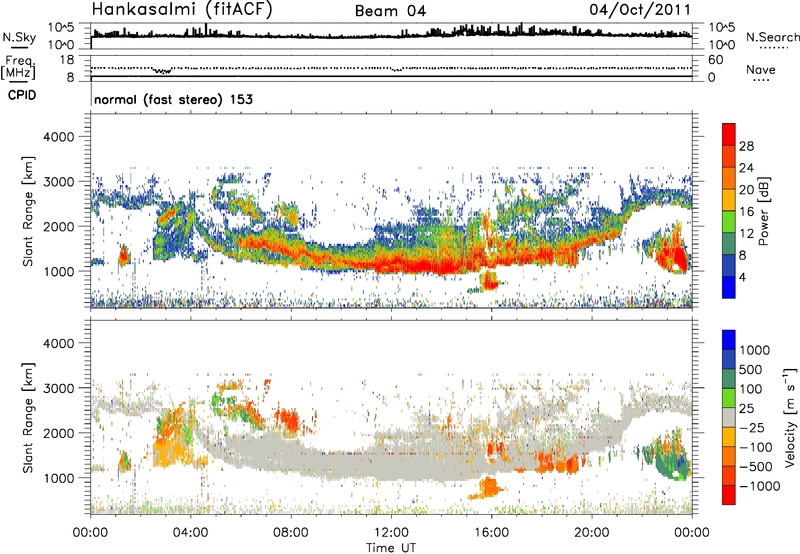800x554 pixels.
Task: Click the '4000' range tick in power panel
Action: click(59, 137)
